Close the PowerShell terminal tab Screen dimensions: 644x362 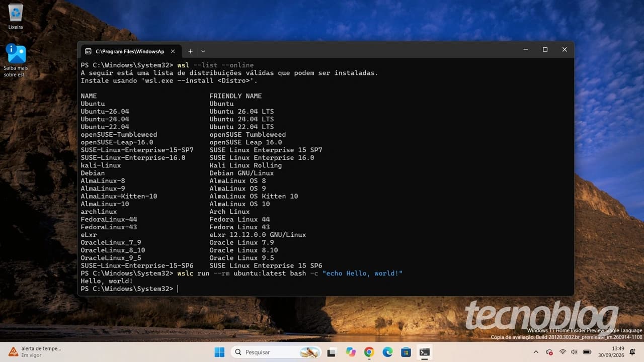[x=173, y=51]
